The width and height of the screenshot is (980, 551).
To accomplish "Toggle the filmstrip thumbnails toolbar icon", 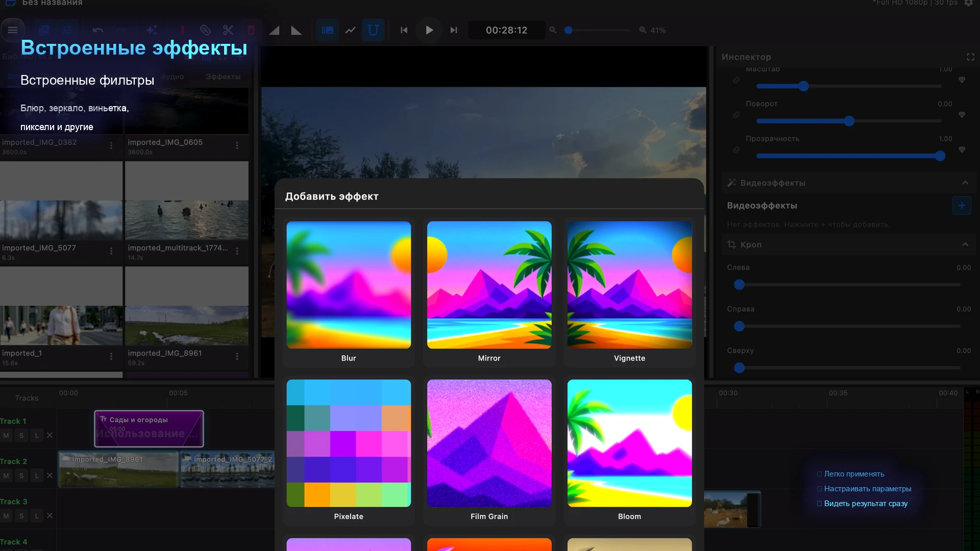I will click(x=327, y=30).
